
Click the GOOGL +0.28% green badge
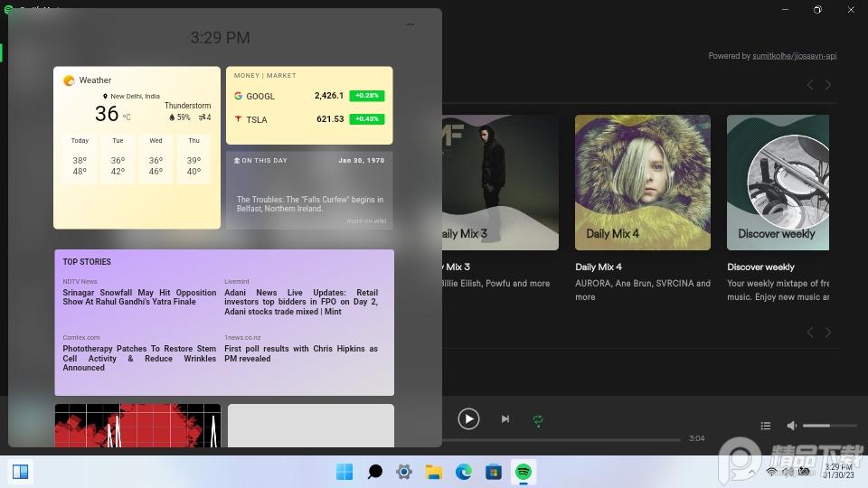[x=367, y=96]
